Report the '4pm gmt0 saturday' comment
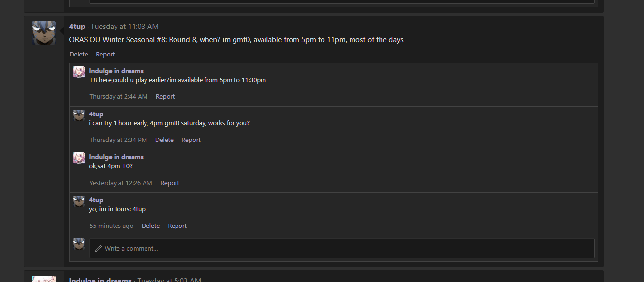Screen dimensions: 644x282 191,140
